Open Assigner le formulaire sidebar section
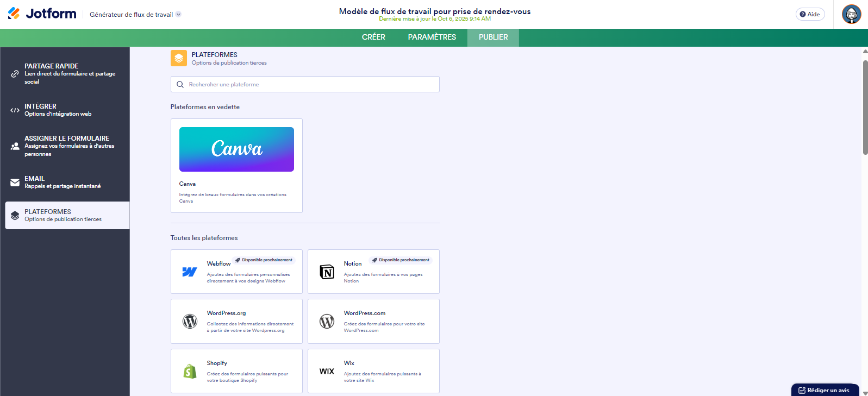The height and width of the screenshot is (396, 868). 67,146
